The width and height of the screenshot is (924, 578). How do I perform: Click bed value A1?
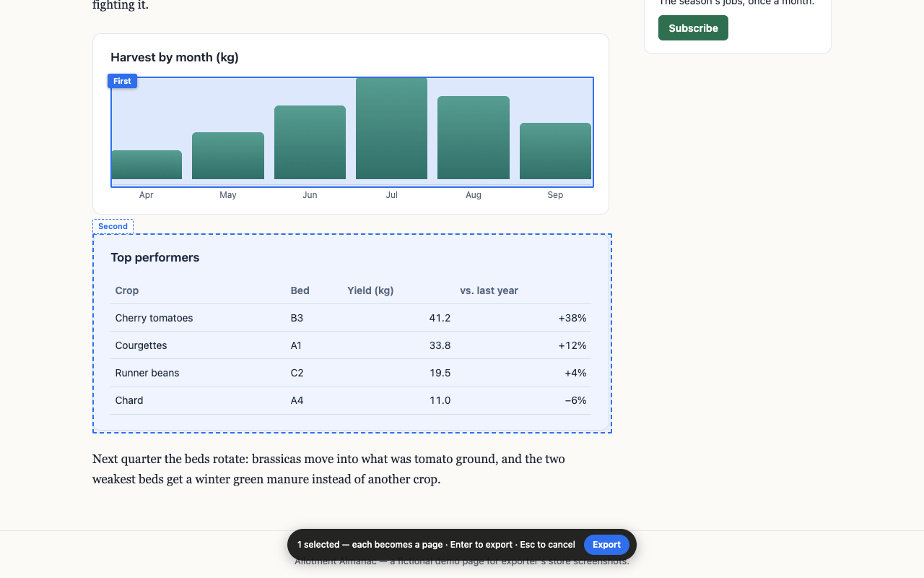[x=296, y=345]
